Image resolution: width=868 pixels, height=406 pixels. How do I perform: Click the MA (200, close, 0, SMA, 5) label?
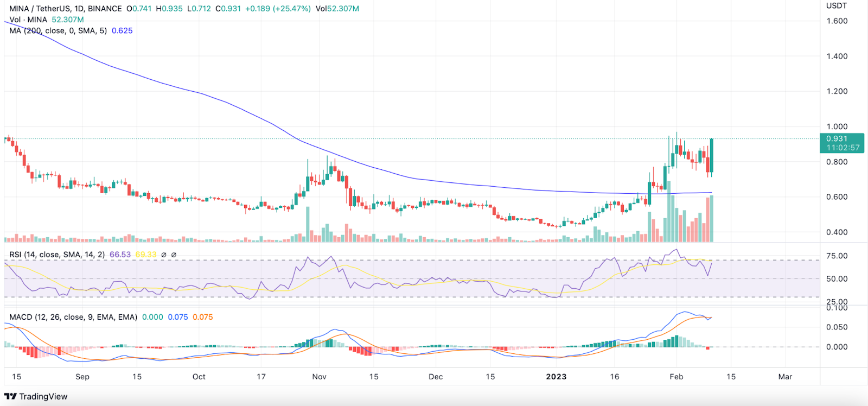click(58, 30)
